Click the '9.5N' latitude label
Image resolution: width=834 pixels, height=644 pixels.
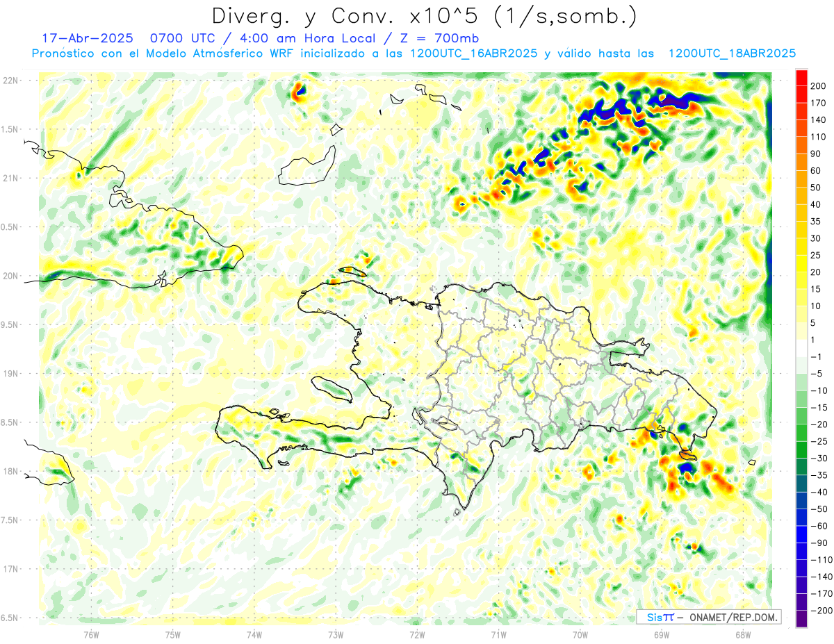10,324
